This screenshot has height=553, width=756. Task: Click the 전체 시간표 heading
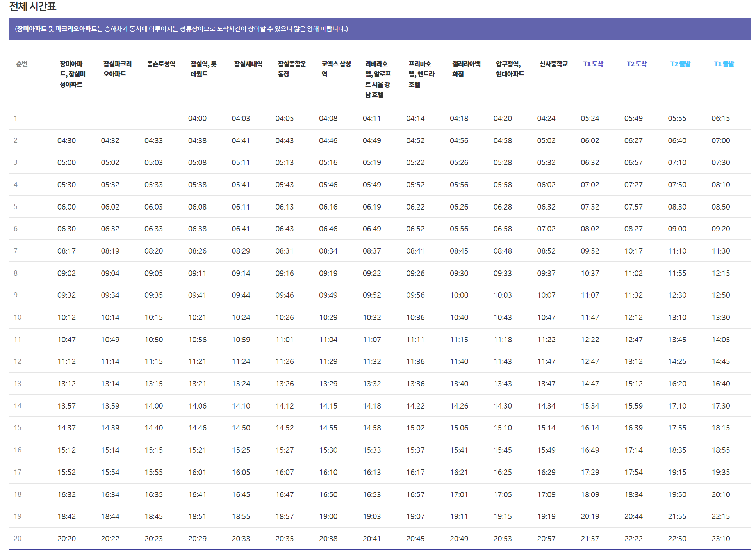click(33, 6)
